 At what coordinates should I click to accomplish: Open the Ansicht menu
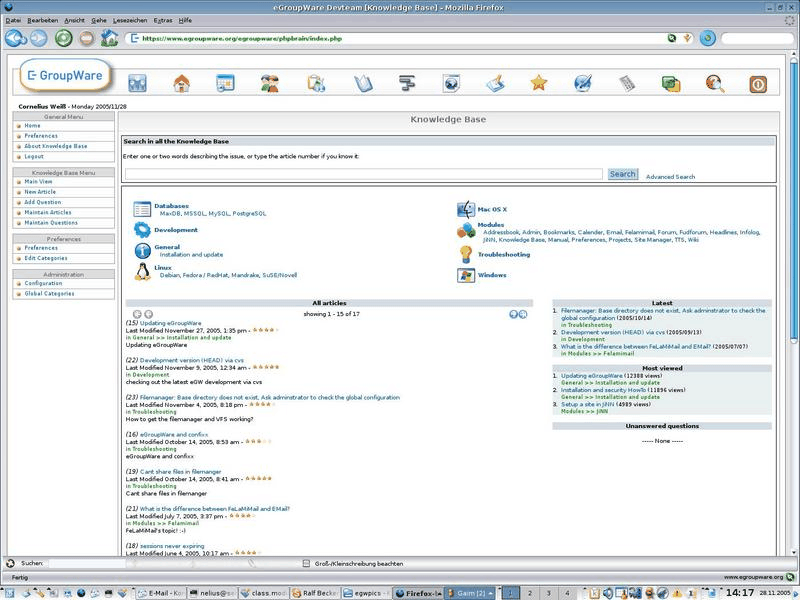pyautogui.click(x=74, y=20)
